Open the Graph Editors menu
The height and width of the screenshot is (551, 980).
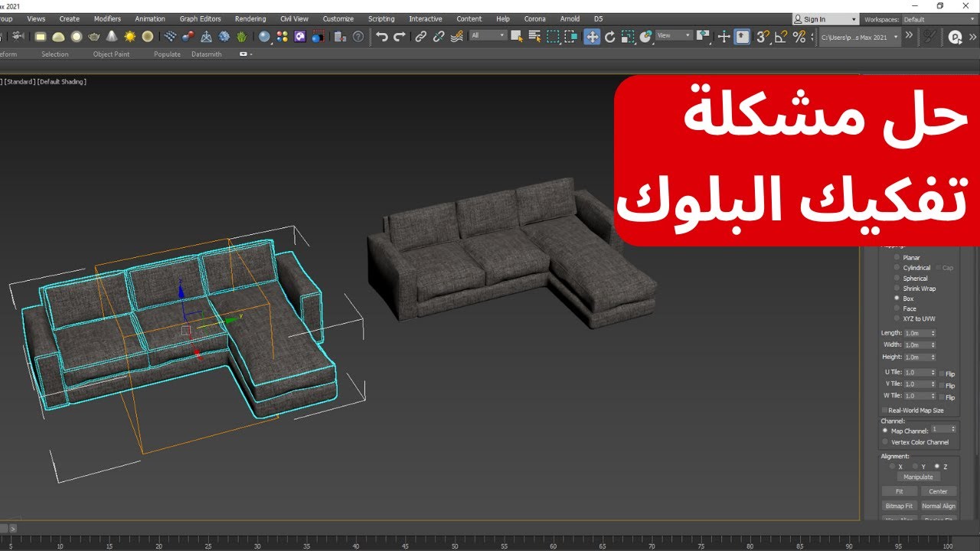[200, 19]
